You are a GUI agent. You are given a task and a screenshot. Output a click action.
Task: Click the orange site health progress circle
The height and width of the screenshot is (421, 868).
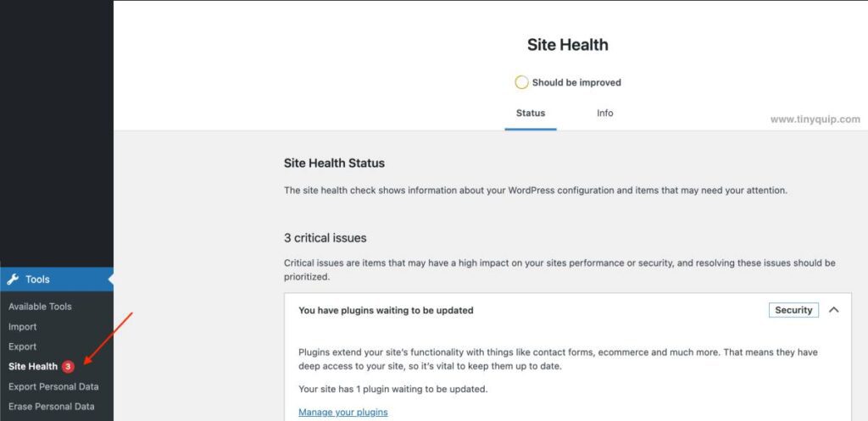pos(522,82)
